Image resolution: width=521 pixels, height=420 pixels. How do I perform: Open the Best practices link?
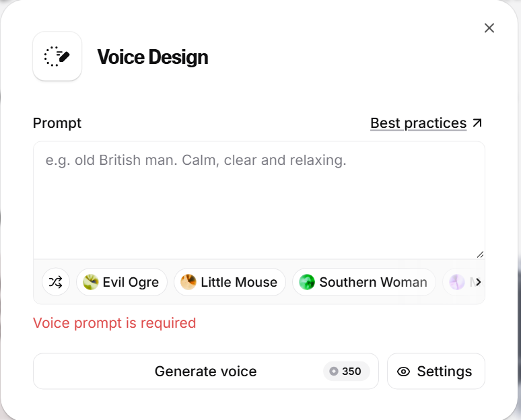coord(418,123)
